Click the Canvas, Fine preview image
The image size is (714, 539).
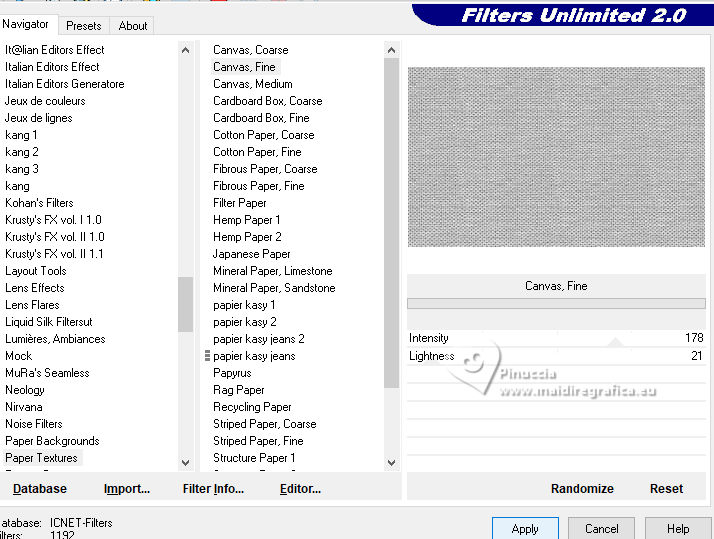coord(556,157)
